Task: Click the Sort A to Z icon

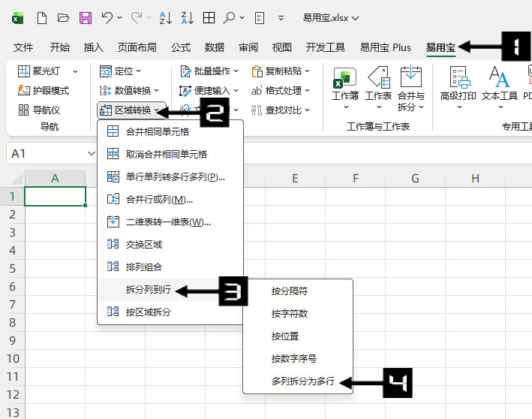Action: [x=166, y=17]
